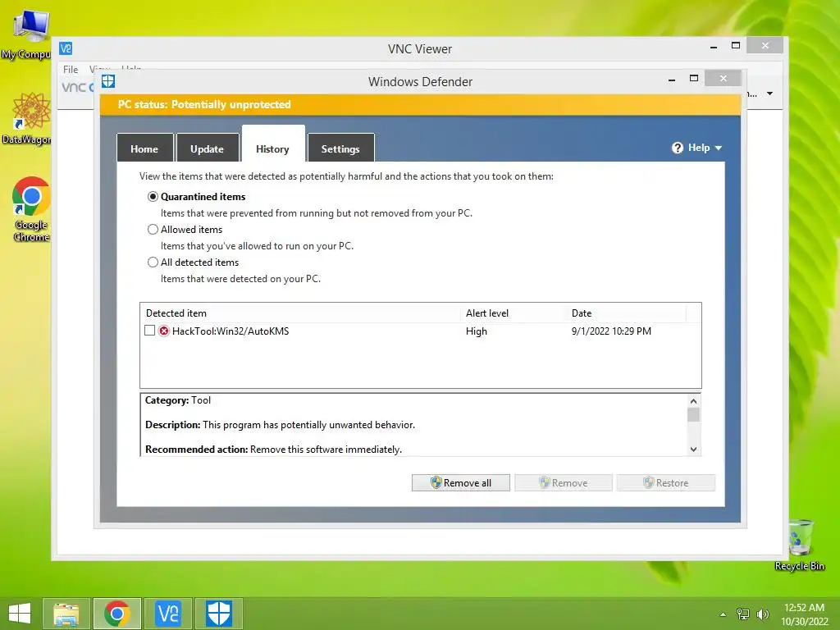Switch to the Update tab

point(208,148)
